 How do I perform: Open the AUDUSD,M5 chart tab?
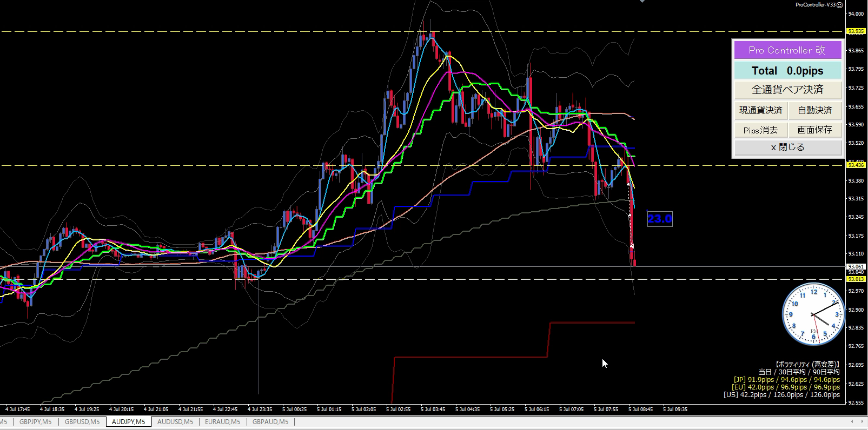(x=175, y=422)
